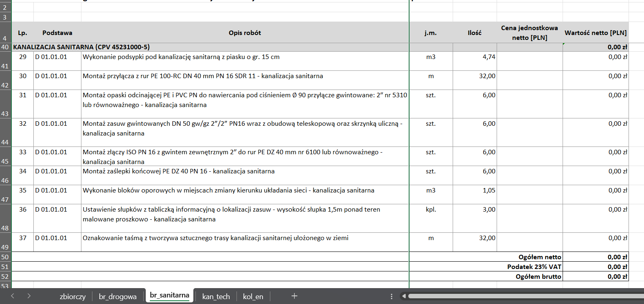This screenshot has height=304, width=644.
Task: Select the 'Wykonanie bloków oporowych' description cell
Action: pyautogui.click(x=245, y=195)
